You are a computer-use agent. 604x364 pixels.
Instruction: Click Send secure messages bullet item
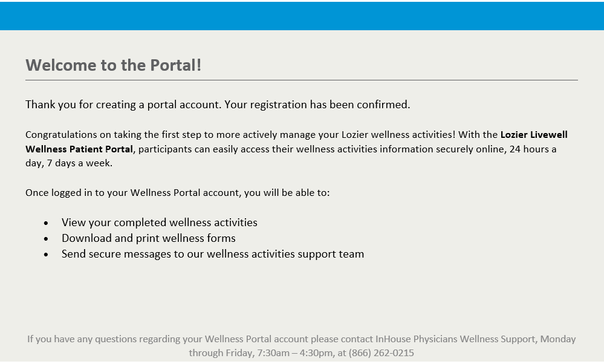[213, 254]
